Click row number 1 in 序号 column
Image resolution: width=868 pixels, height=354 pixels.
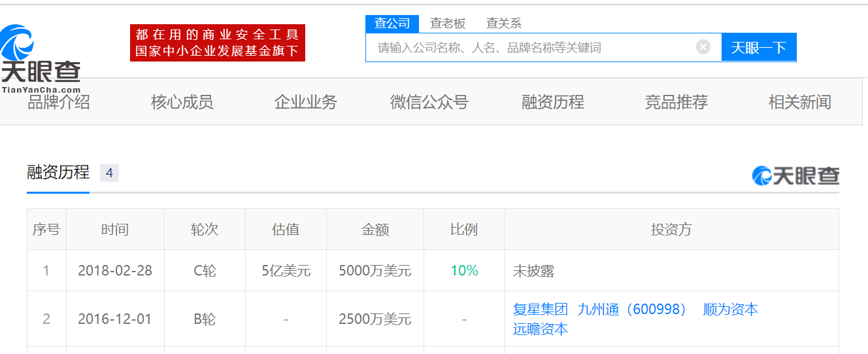(x=46, y=270)
